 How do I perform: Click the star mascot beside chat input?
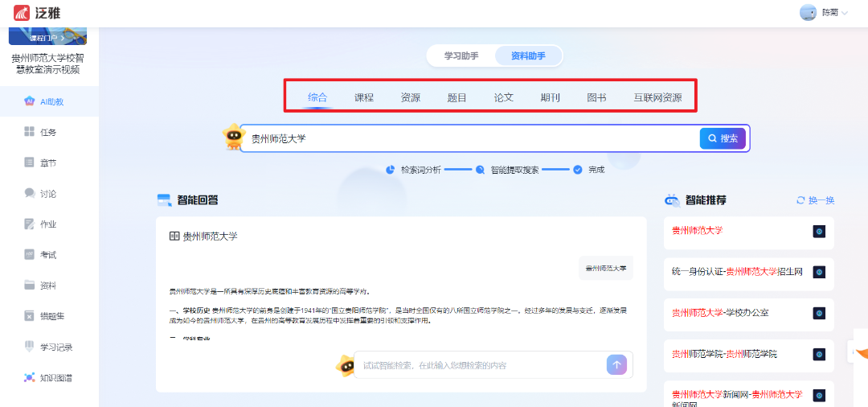[346, 365]
